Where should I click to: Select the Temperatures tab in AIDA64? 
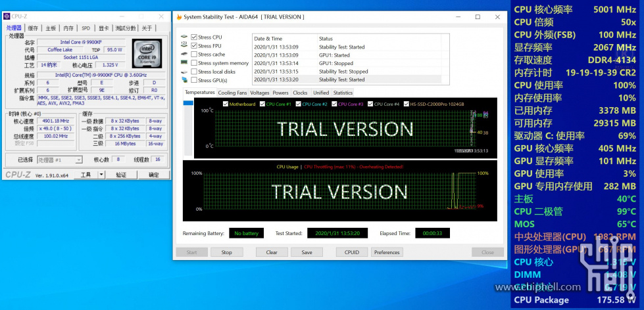tap(199, 92)
